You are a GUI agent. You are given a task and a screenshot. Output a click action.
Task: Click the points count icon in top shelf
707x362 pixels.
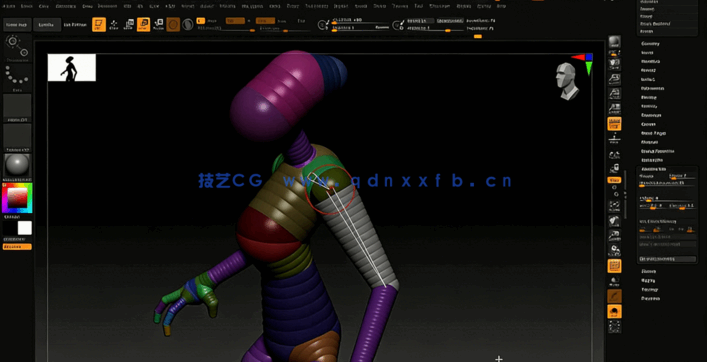[x=397, y=25]
